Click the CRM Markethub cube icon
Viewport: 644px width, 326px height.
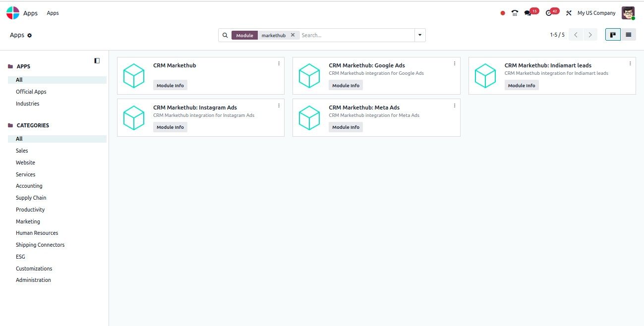(x=134, y=76)
